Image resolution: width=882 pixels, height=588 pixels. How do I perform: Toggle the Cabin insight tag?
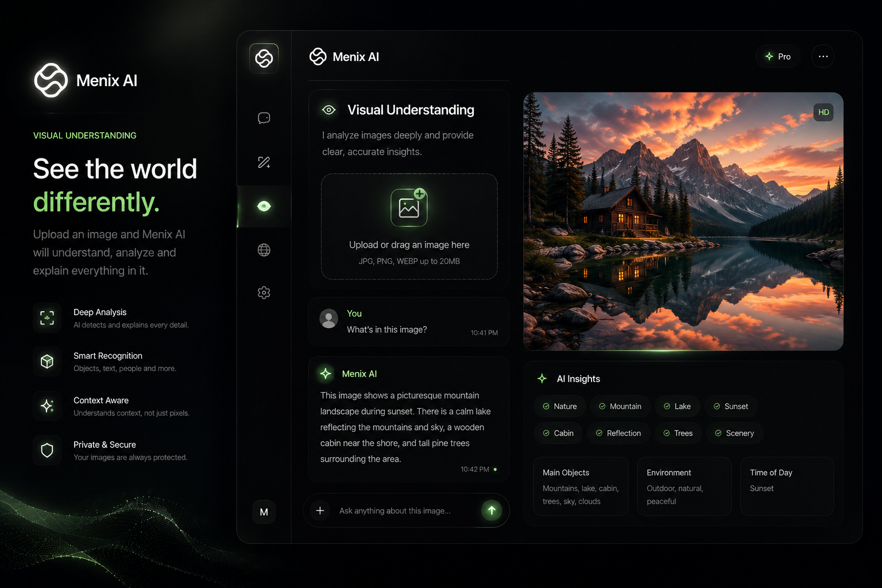point(559,433)
